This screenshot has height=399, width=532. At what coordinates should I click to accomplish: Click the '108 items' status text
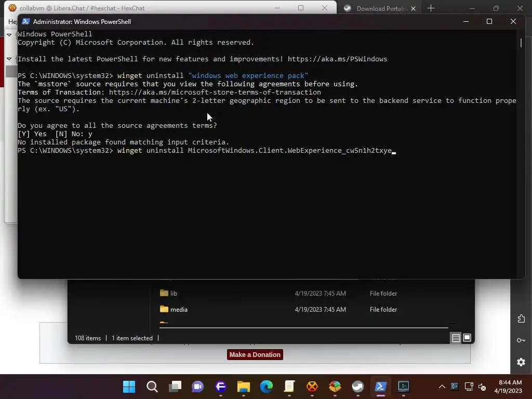click(x=88, y=338)
